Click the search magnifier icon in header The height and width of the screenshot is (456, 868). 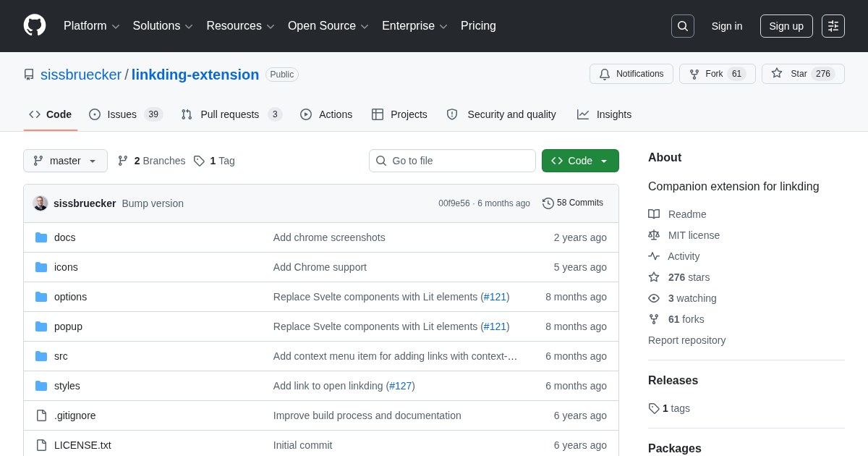tap(683, 26)
